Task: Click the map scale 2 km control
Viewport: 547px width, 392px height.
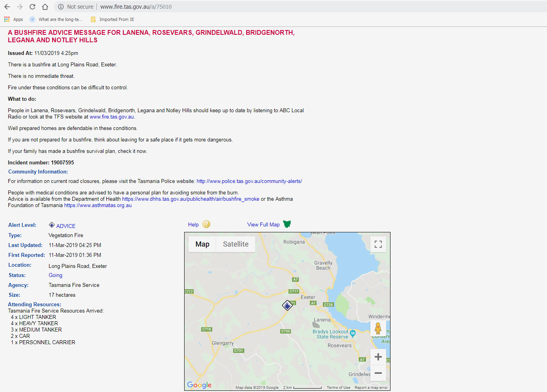Action: [x=302, y=388]
